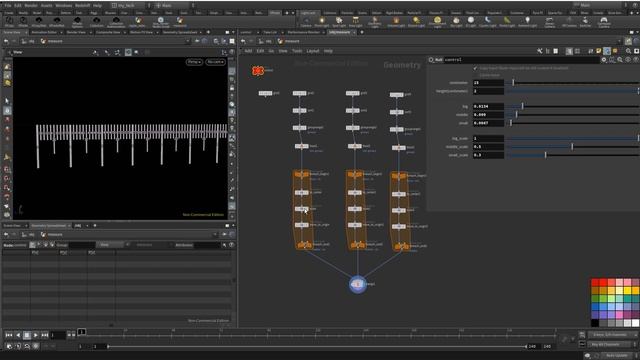This screenshot has width=640, height=360.
Task: Jump to first frame
Action: (x=9, y=335)
